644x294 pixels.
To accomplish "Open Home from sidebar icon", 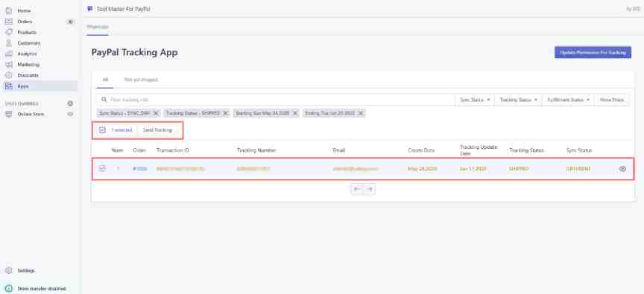I will [x=9, y=10].
